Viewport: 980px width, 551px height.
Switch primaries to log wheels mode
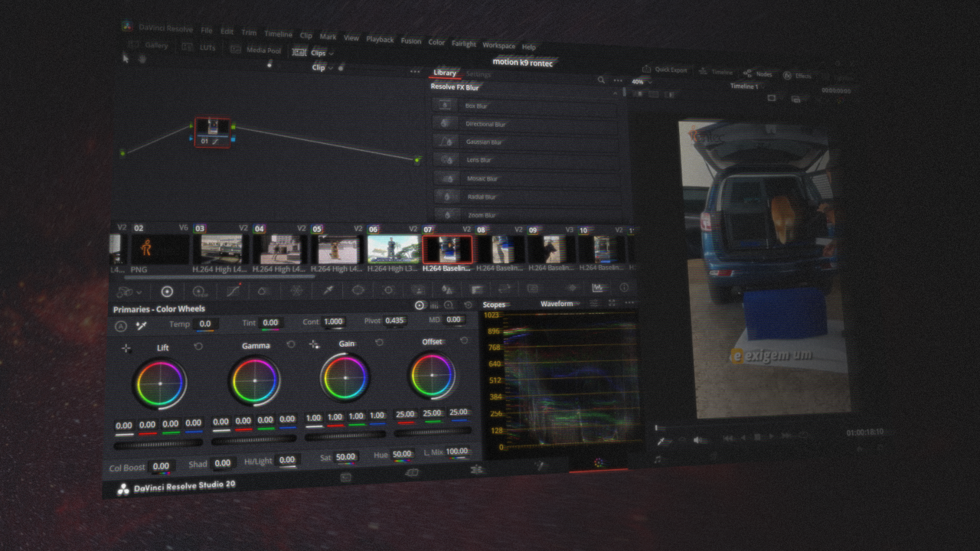[449, 305]
